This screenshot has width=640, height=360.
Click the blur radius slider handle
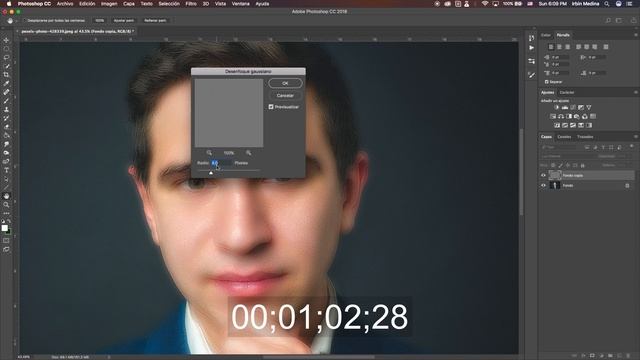[211, 173]
